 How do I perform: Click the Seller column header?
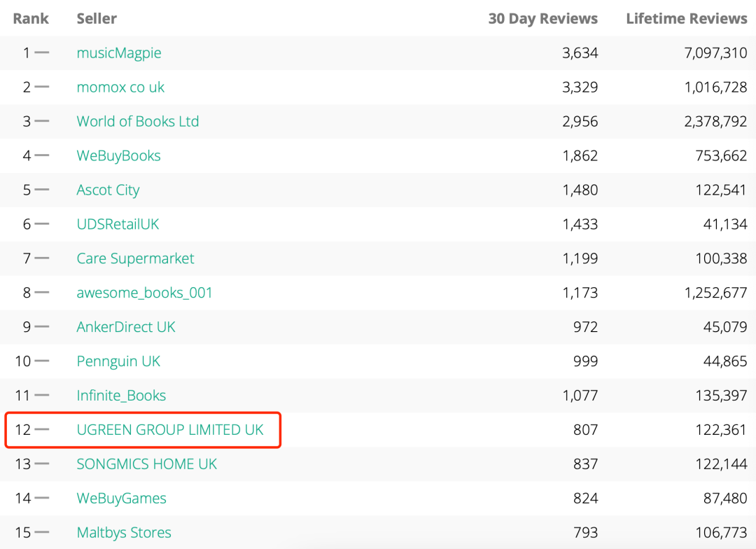(97, 19)
